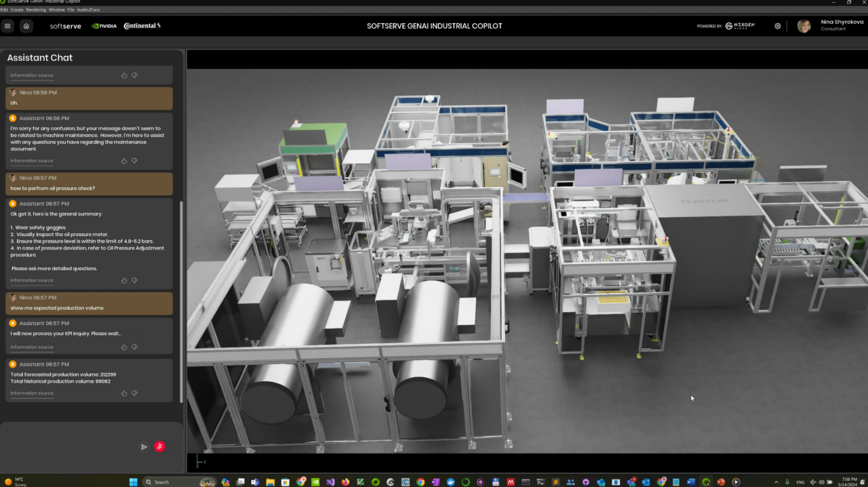This screenshot has height=487, width=868.
Task: Click the chat message input field
Action: point(71,446)
